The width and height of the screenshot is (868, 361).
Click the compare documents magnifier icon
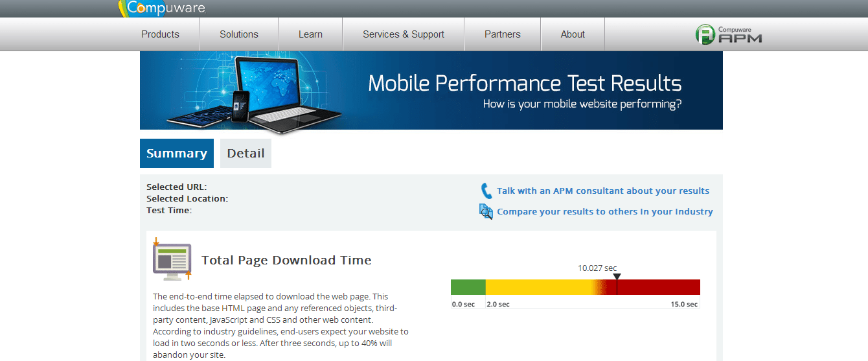tap(486, 211)
